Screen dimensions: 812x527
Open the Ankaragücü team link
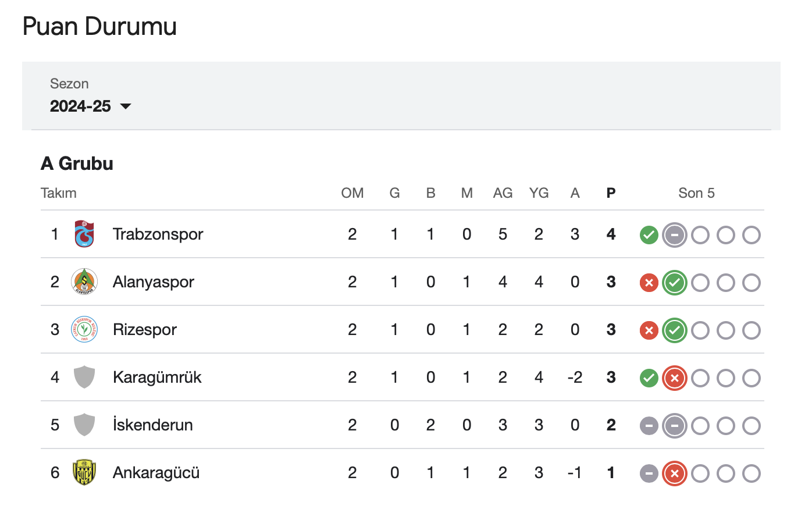coord(156,472)
